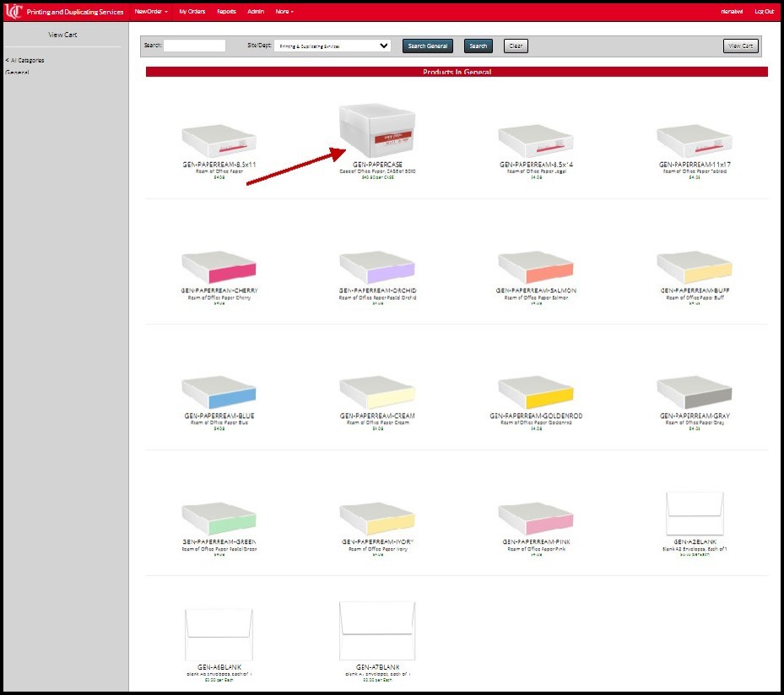Click View Cart in the left sidebar
This screenshot has height=695, width=784.
pyautogui.click(x=62, y=34)
